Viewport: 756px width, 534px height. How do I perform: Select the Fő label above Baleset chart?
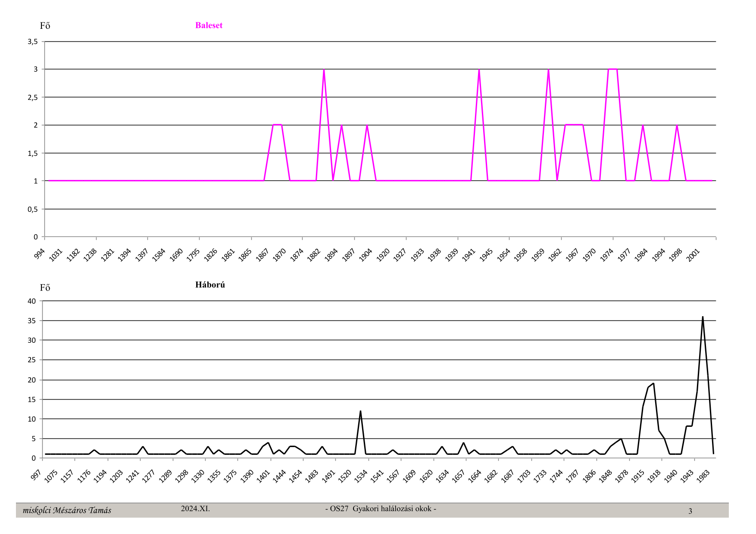coord(45,26)
